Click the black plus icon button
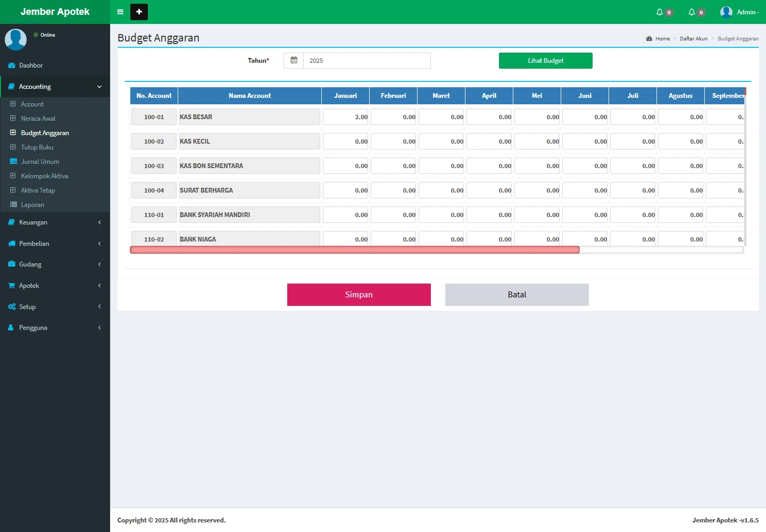This screenshot has width=766, height=532. point(139,12)
